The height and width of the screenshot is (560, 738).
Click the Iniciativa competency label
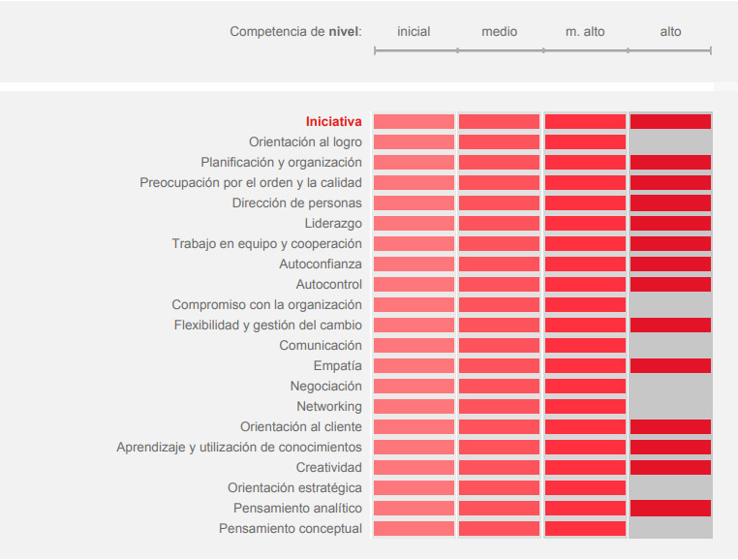(333, 122)
